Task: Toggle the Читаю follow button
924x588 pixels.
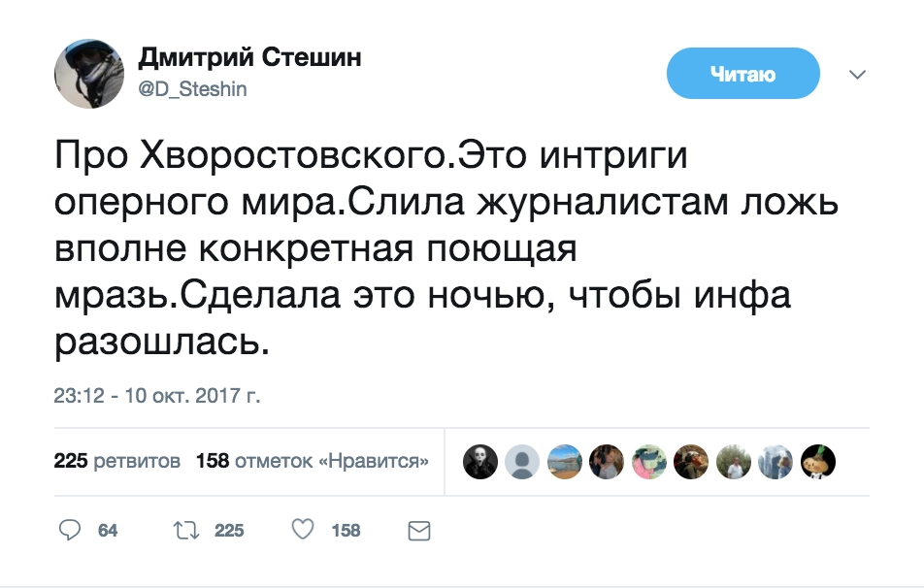Action: [743, 75]
